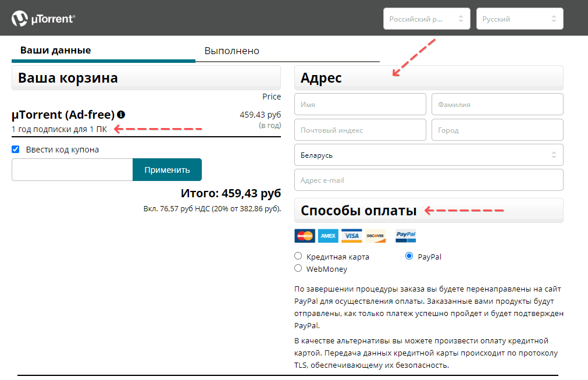The height and width of the screenshot is (380, 588).
Task: Focus the coupon code input field
Action: (72, 169)
